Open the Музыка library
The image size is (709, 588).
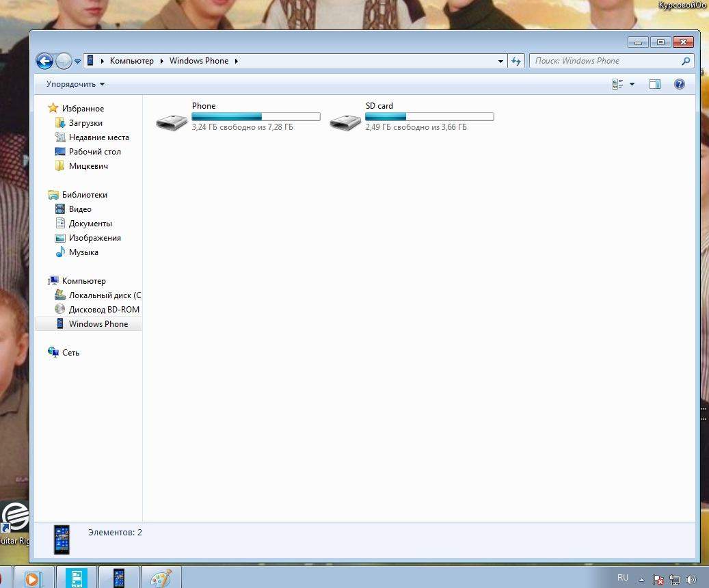click(x=83, y=252)
